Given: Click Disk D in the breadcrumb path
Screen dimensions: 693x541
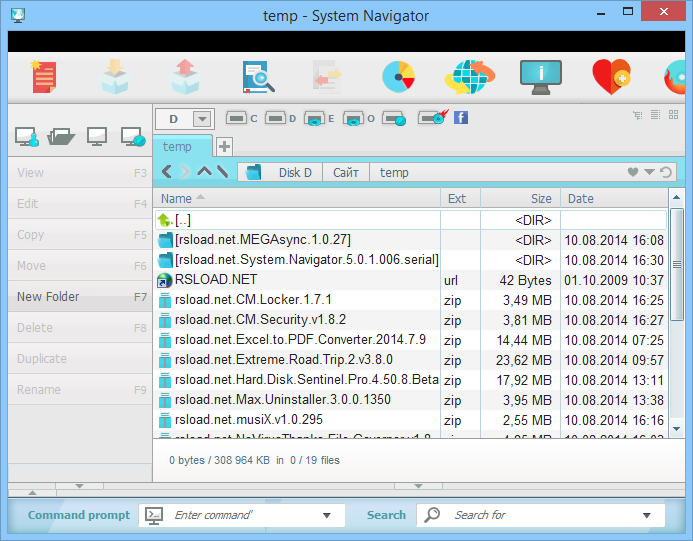Looking at the screenshot, I should [x=294, y=172].
